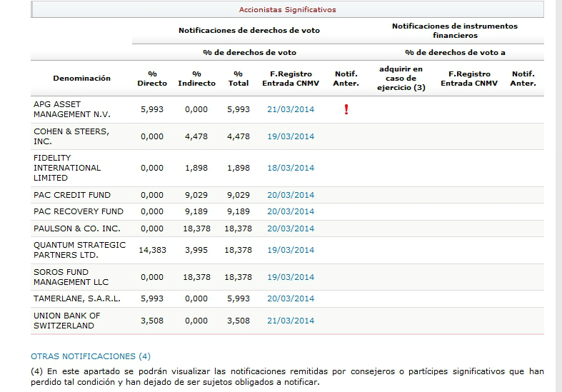Select TAMERLANE, S.A.R.L. name
562x392 pixels.
[x=77, y=299]
